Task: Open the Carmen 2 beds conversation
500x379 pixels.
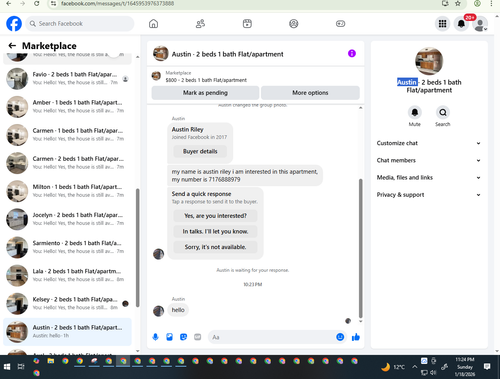Action: pos(67,163)
